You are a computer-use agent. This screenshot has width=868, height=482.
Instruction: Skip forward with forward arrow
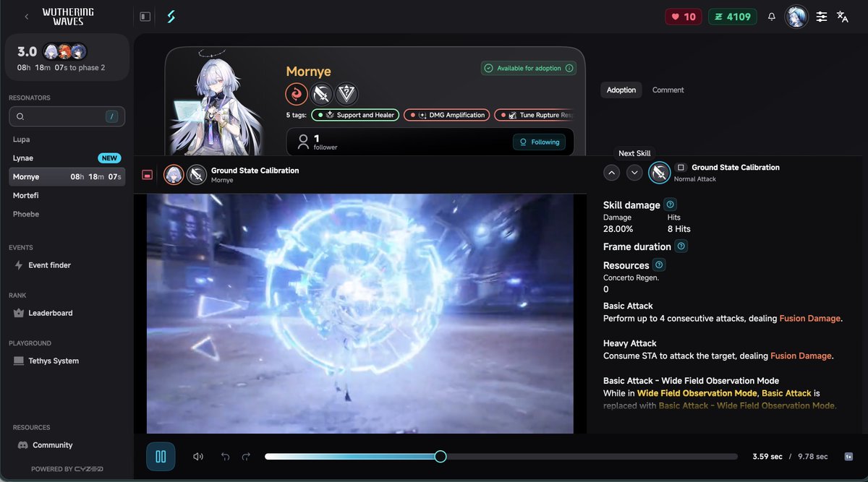point(246,457)
